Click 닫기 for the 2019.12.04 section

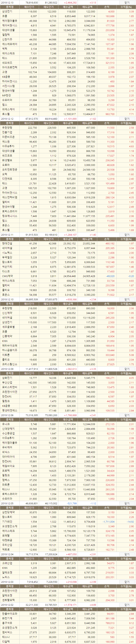pyautogui.click(x=127, y=554)
